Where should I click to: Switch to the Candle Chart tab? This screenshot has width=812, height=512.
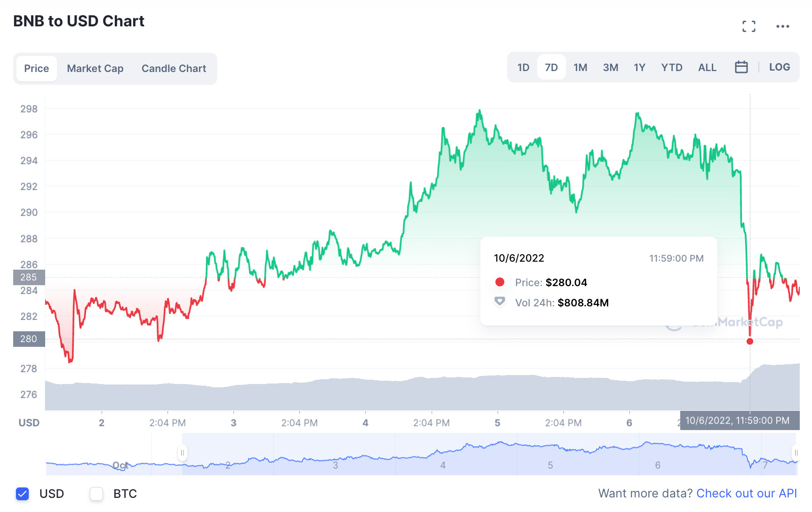[x=174, y=69]
